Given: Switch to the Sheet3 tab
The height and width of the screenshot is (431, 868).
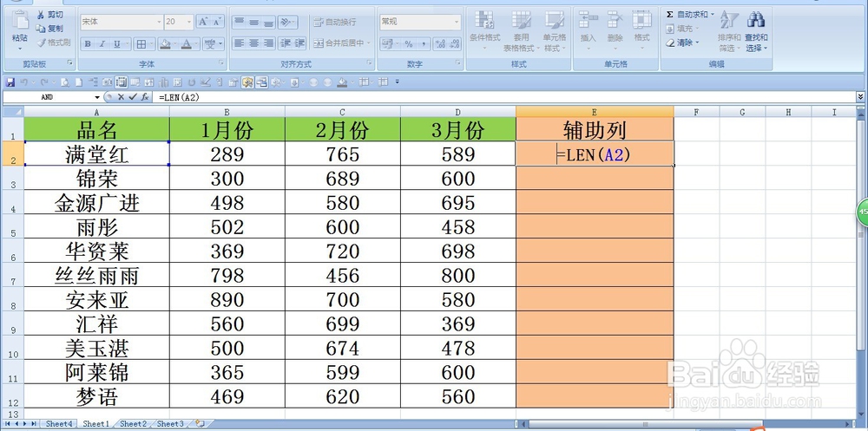Looking at the screenshot, I should (x=170, y=424).
